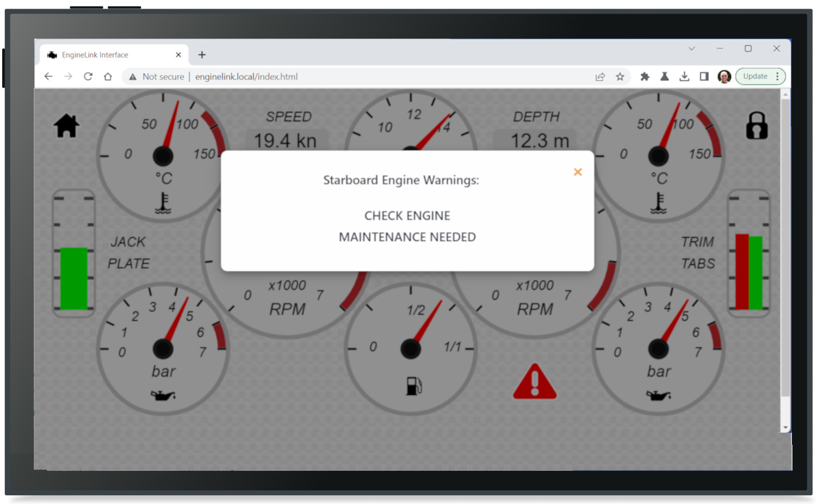Click the home icon on dashboard
Screen dimensions: 817x504
pos(66,126)
